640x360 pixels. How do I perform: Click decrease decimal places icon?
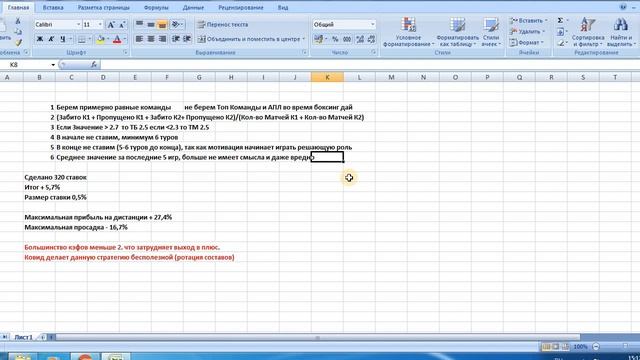tap(371, 39)
